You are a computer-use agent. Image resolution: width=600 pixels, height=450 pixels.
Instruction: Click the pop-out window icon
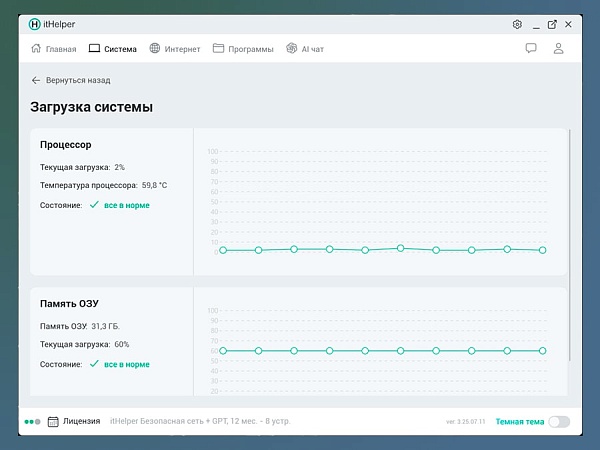click(x=552, y=24)
